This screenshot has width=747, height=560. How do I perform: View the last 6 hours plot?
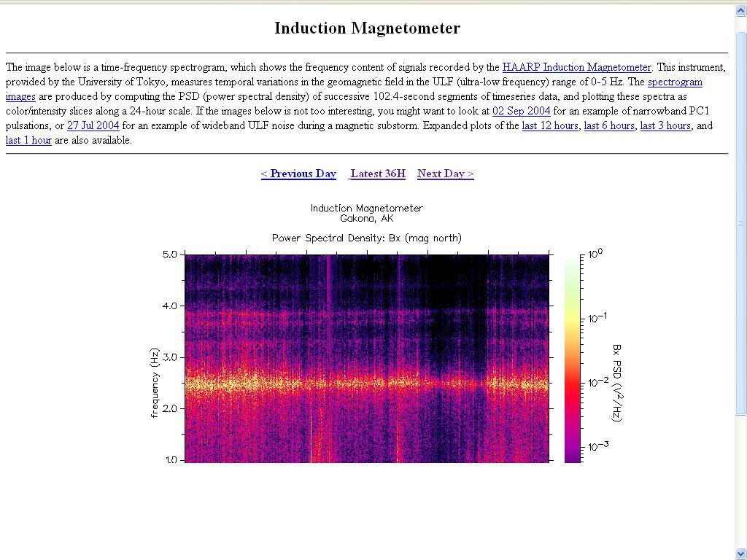point(609,125)
